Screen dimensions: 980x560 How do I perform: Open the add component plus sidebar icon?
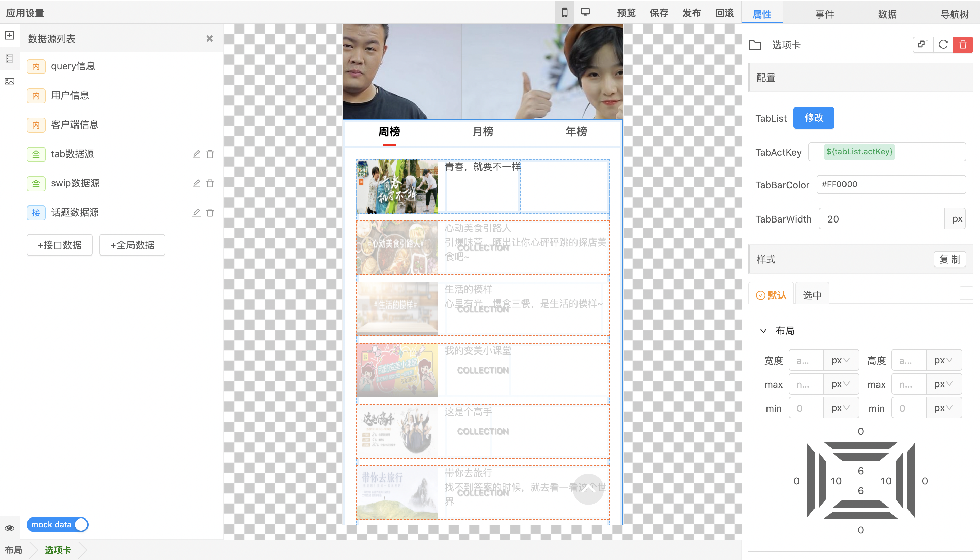tap(10, 35)
